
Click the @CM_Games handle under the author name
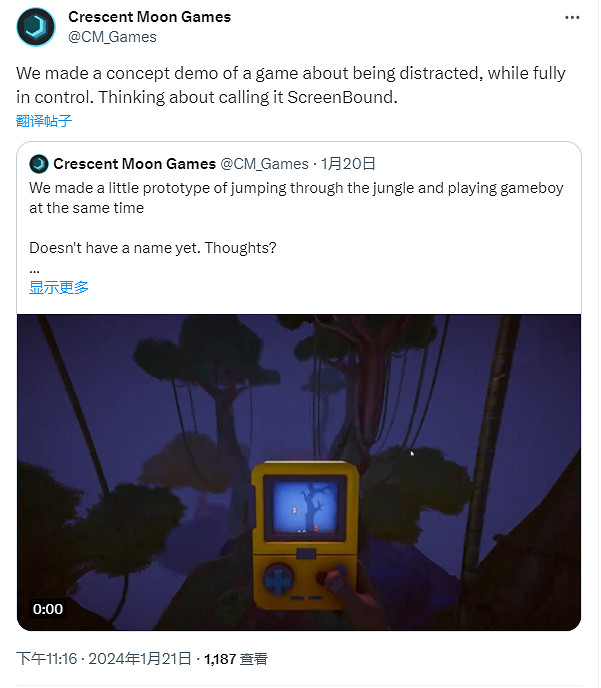coord(112,37)
